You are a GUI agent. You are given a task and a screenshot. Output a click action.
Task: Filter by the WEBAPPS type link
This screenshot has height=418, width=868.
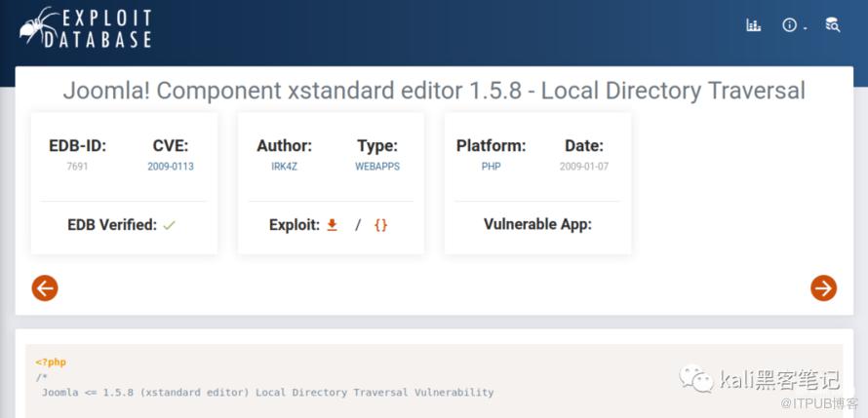(x=376, y=167)
